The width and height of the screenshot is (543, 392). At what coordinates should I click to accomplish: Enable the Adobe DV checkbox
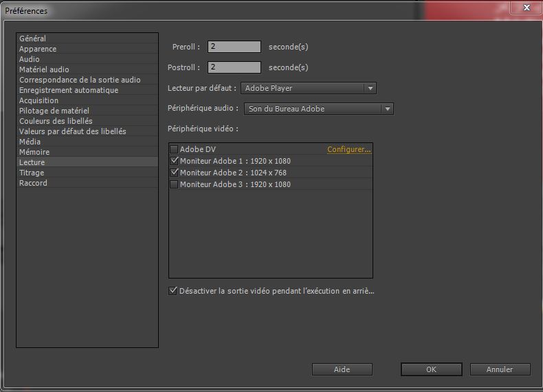click(174, 149)
